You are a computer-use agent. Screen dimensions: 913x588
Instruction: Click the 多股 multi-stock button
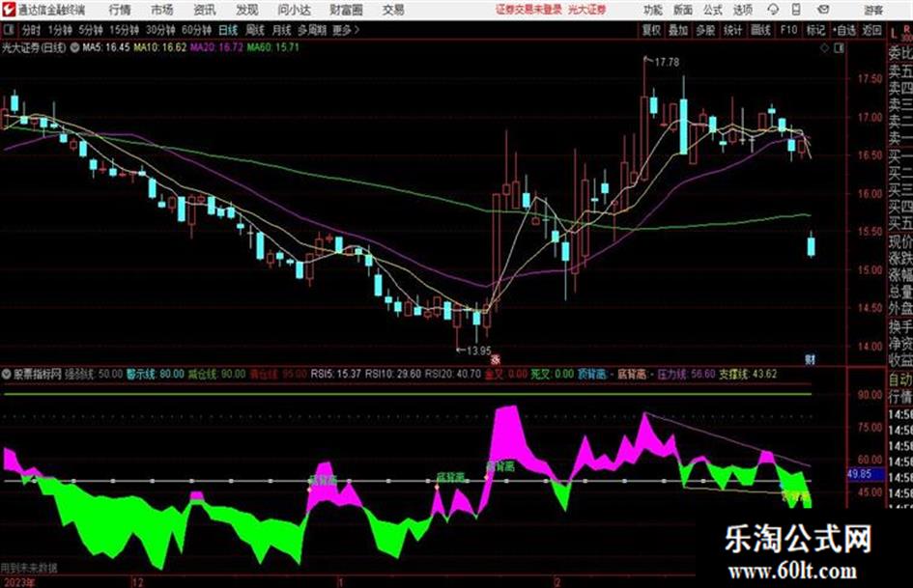tap(705, 30)
